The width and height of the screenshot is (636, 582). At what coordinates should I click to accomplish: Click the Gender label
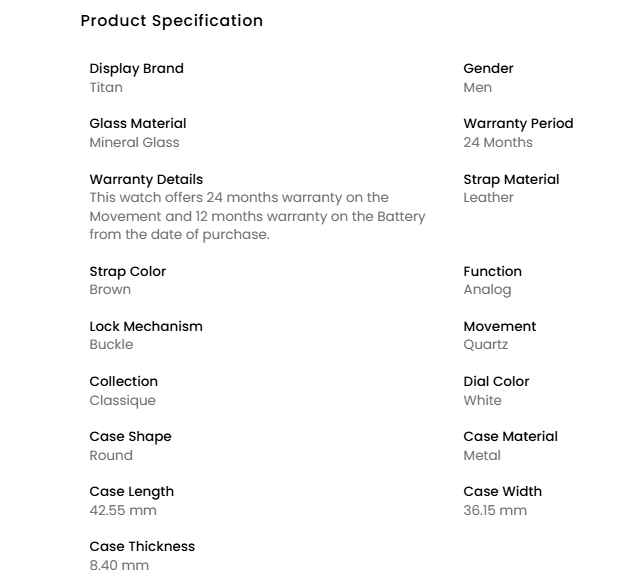(x=488, y=69)
